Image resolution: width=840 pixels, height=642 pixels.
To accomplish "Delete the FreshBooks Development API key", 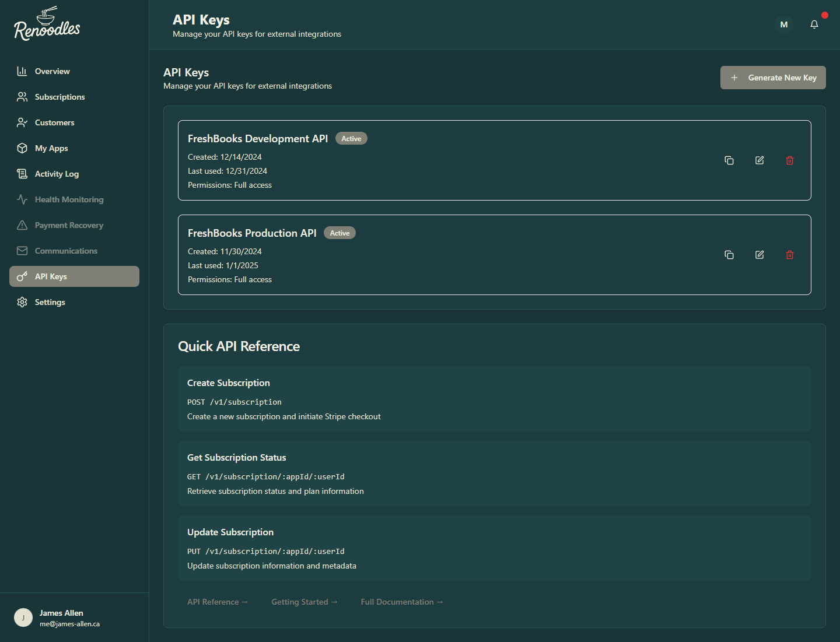I will click(x=790, y=160).
